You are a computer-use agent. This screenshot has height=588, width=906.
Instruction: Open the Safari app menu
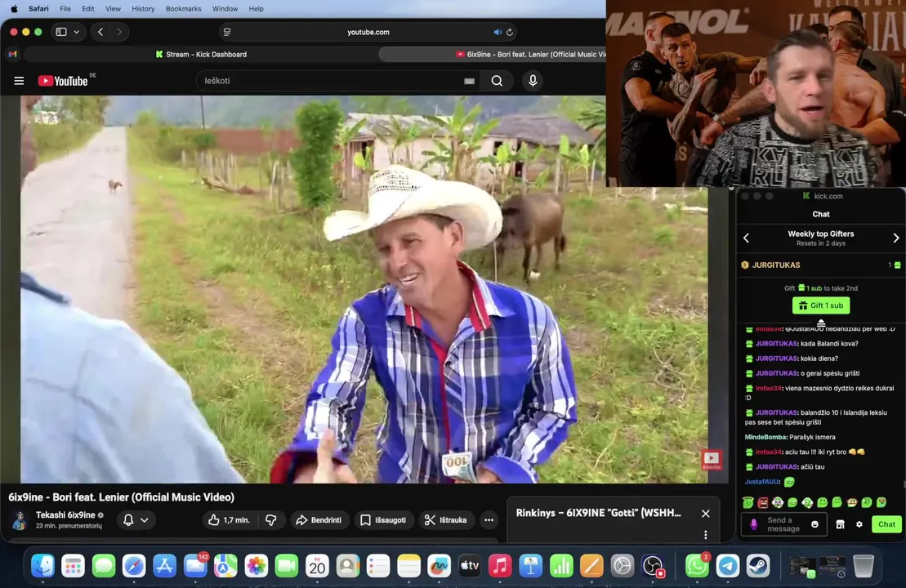coord(38,9)
